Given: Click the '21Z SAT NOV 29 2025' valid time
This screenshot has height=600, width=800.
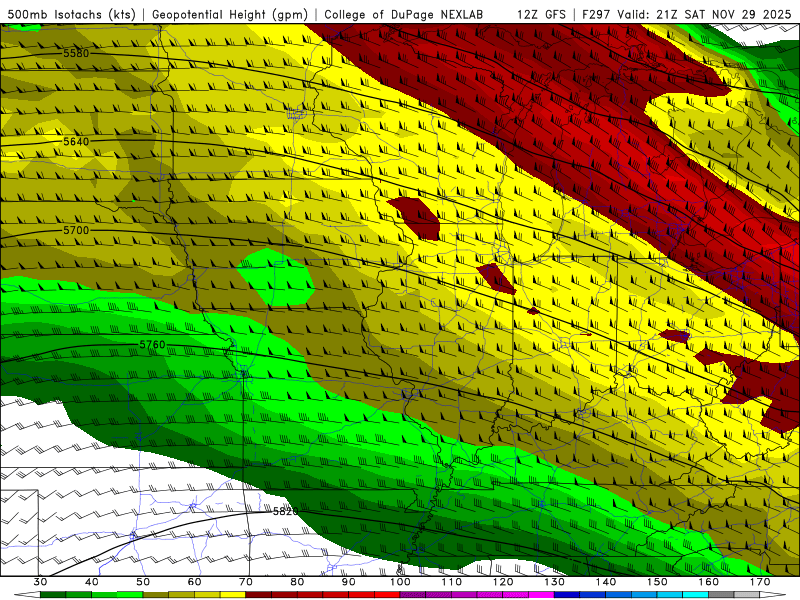Looking at the screenshot, I should 724,14.
